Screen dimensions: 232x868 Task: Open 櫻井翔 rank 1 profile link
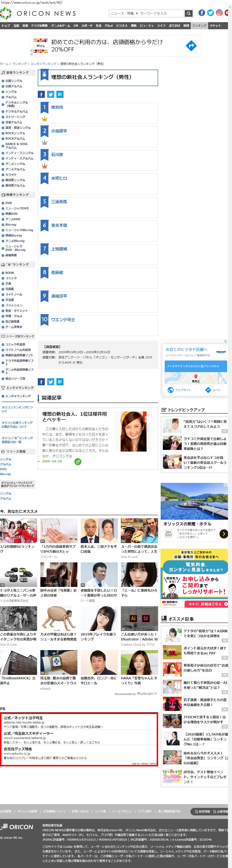point(57,107)
